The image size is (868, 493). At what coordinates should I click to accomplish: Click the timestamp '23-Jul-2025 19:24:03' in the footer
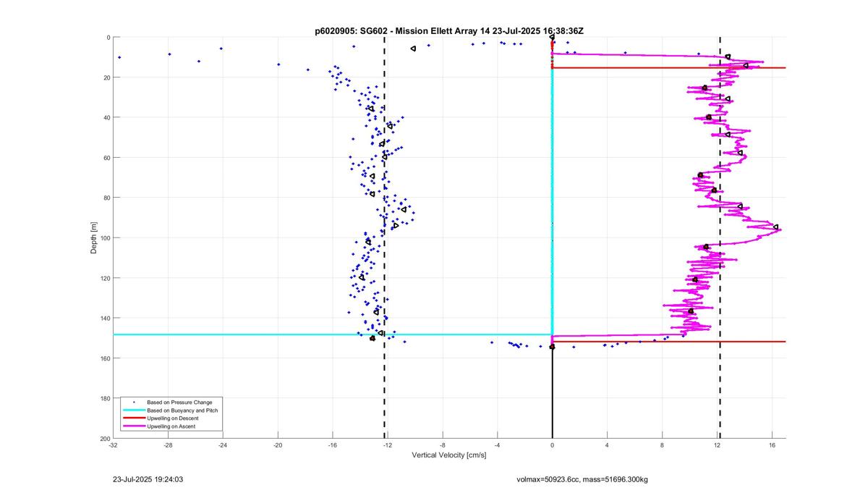(148, 479)
